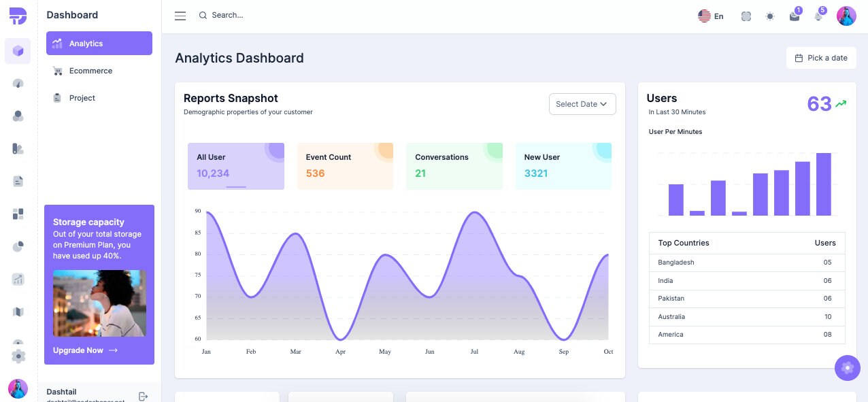Open the settings gear in sidebar
Viewport: 868px width, 402px height.
click(x=18, y=356)
